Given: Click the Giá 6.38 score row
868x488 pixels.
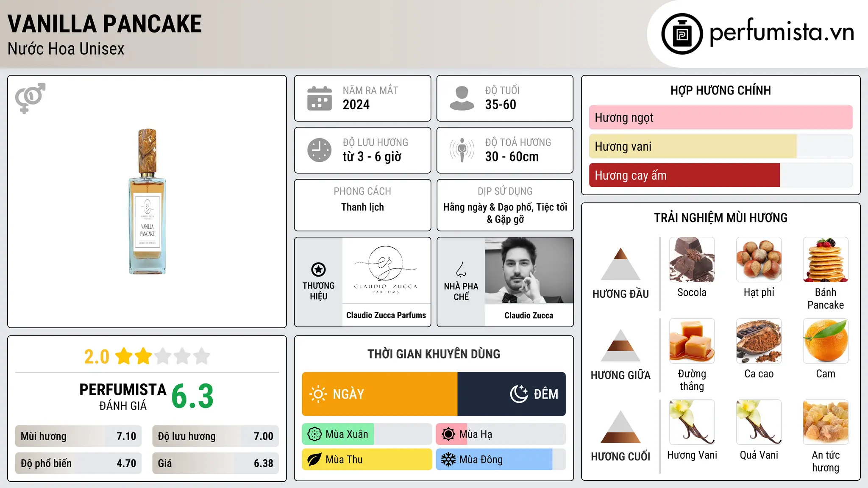Looking at the screenshot, I should click(x=215, y=463).
